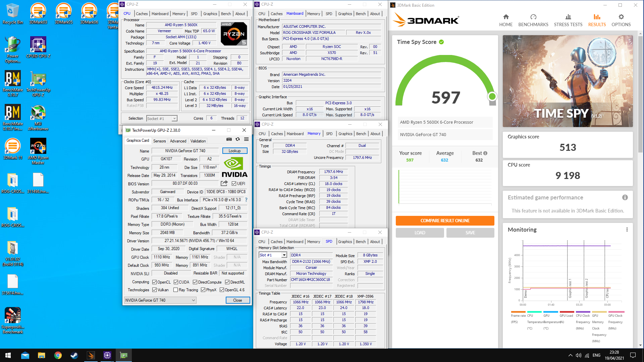Open 3DMark OPTIONS gear
644x362 pixels.
tap(621, 20)
